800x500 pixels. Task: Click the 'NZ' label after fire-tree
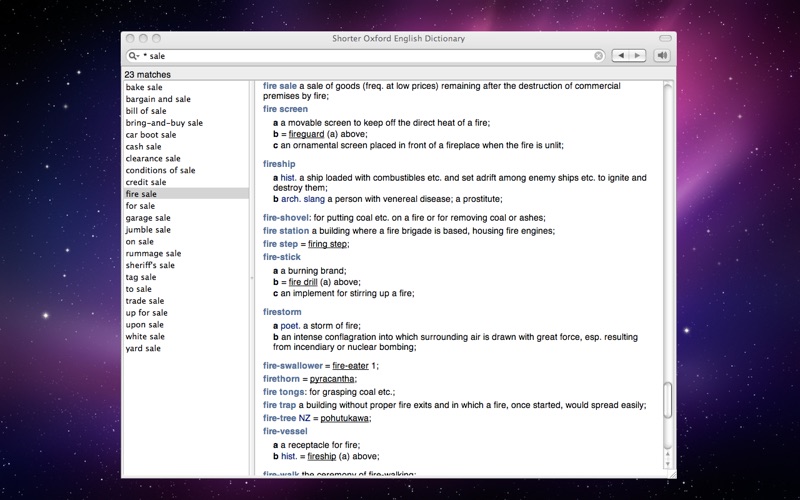[x=304, y=418]
